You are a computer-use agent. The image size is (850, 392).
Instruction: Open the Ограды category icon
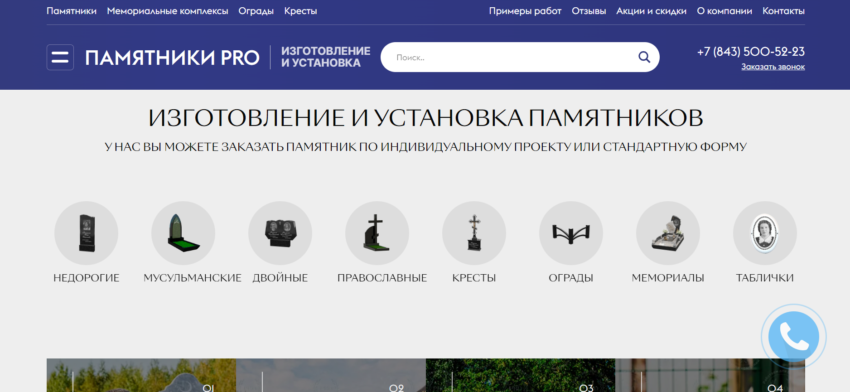point(571,233)
